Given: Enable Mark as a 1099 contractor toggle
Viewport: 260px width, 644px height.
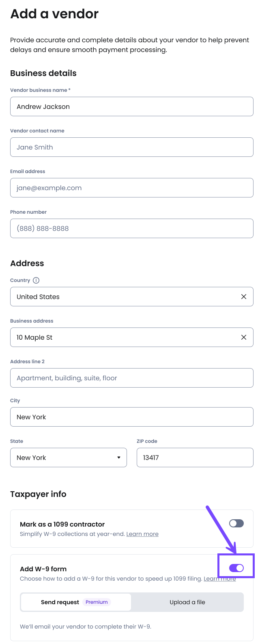Looking at the screenshot, I should (x=236, y=523).
